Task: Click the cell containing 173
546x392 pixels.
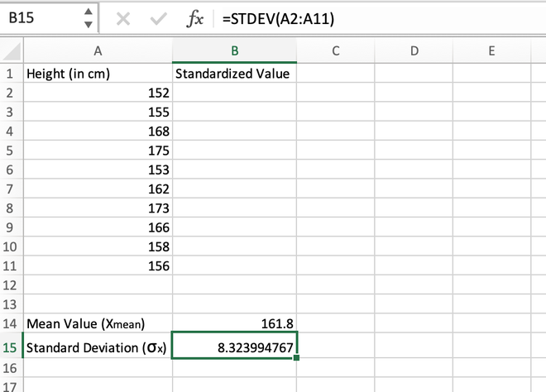Action: 98,208
